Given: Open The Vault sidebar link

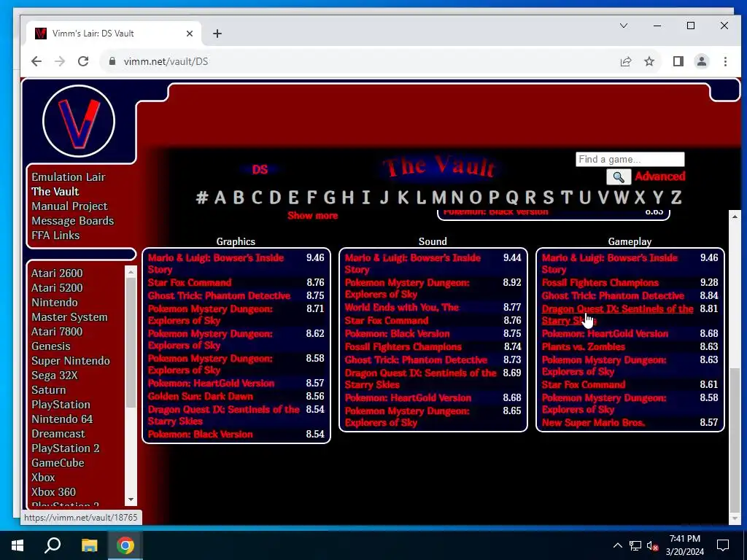Looking at the screenshot, I should pyautogui.click(x=55, y=192).
